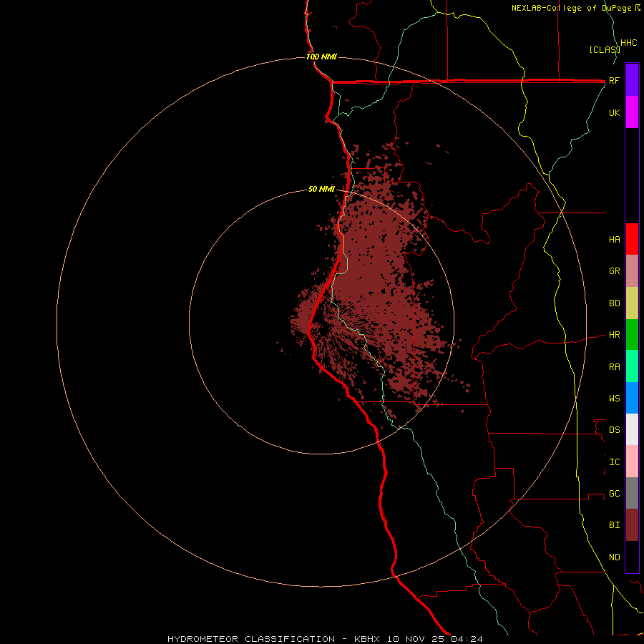Click the UK legend label

(614, 112)
